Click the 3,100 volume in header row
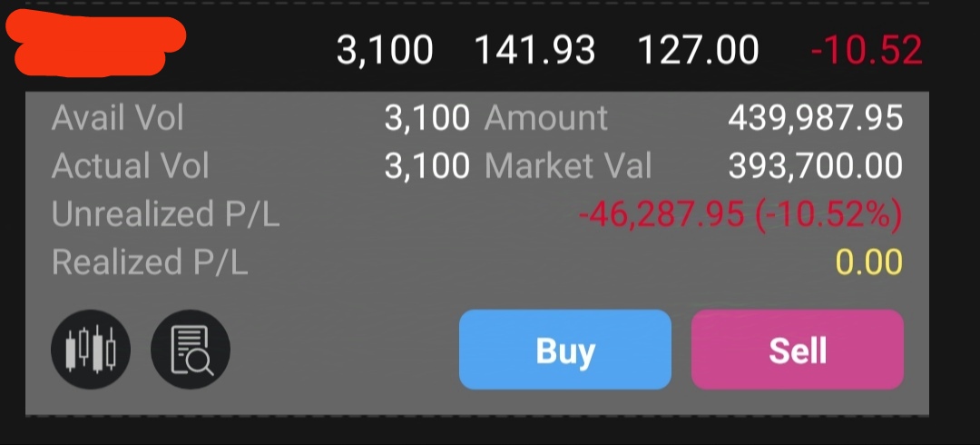The height and width of the screenshot is (445, 980). point(385,50)
